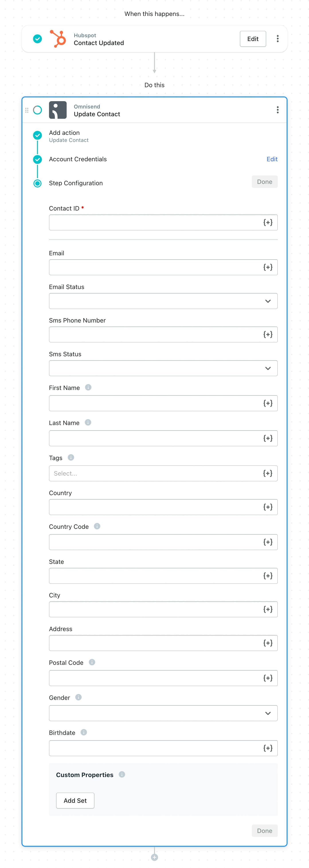This screenshot has width=309, height=868.
Task: Click the plus icon below the step
Action: point(154,857)
